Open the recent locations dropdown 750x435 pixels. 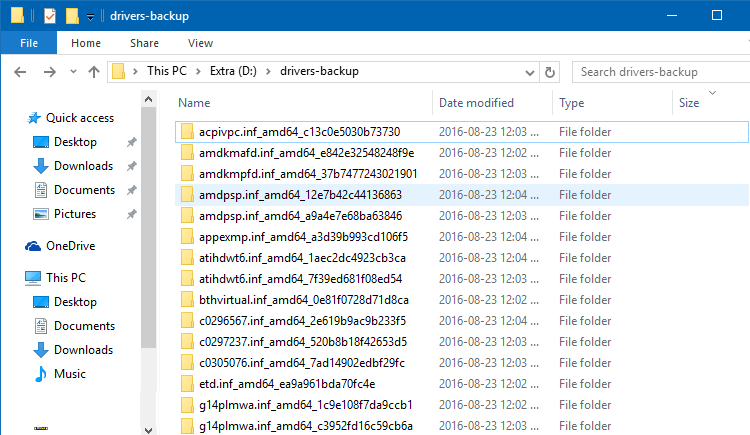coord(73,72)
